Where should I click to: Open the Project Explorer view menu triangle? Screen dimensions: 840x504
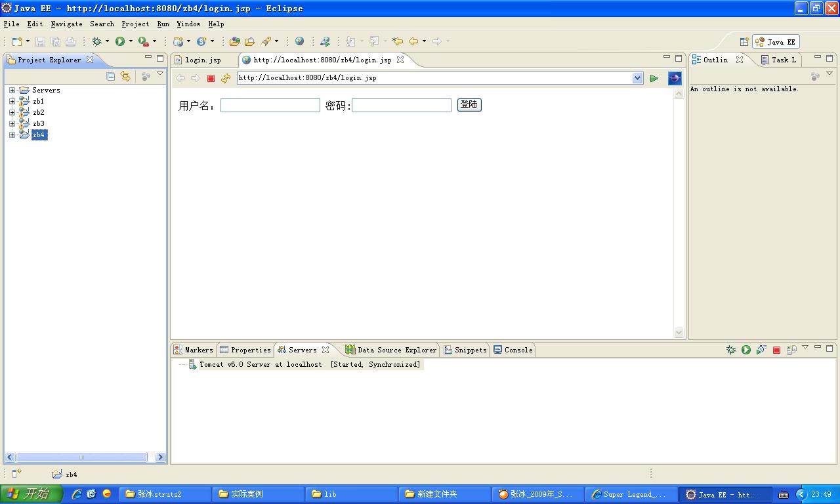tap(160, 73)
